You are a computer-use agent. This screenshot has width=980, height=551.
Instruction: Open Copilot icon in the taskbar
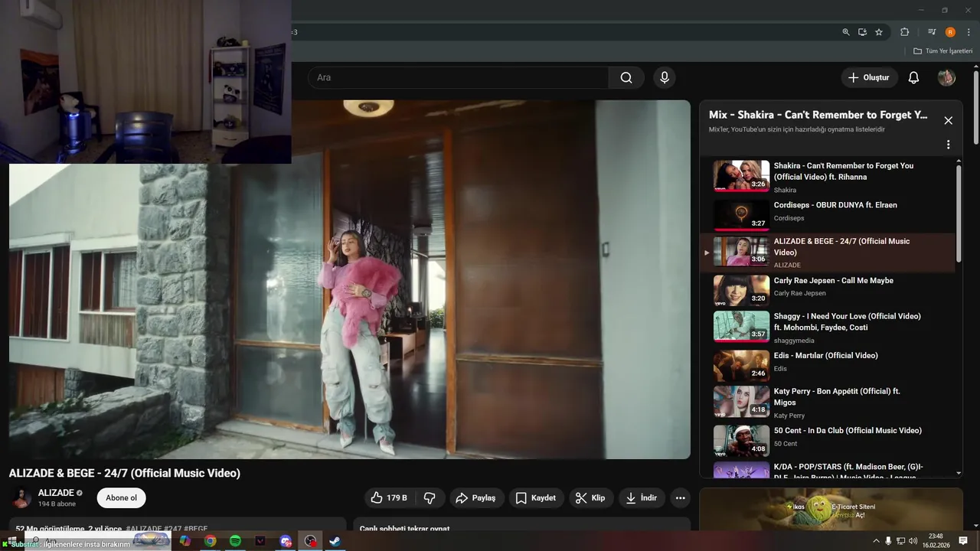tap(185, 541)
